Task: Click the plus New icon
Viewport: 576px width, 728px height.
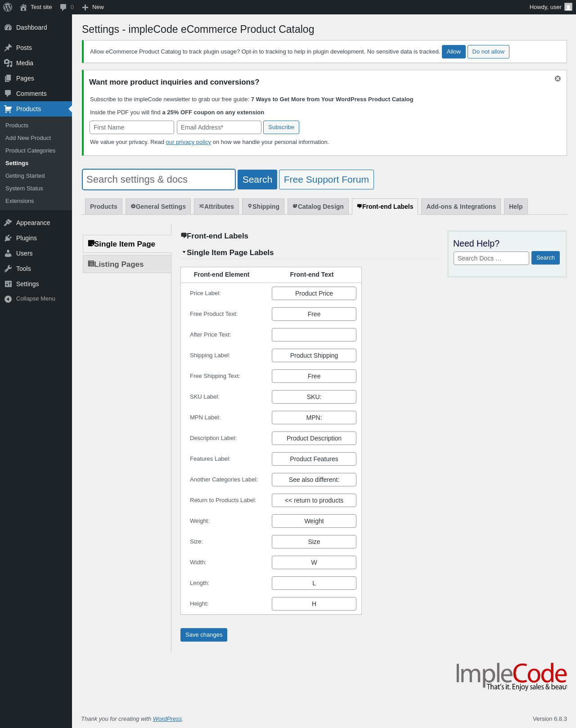Action: (85, 7)
